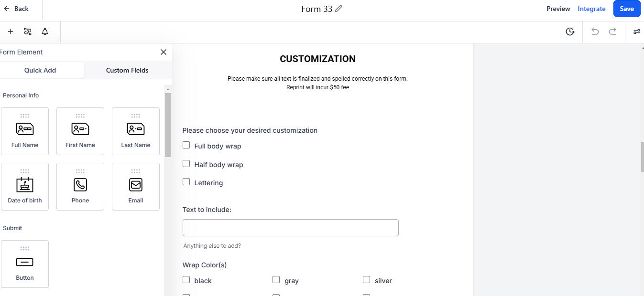Open the Integrate link
This screenshot has width=644, height=296.
tap(591, 9)
